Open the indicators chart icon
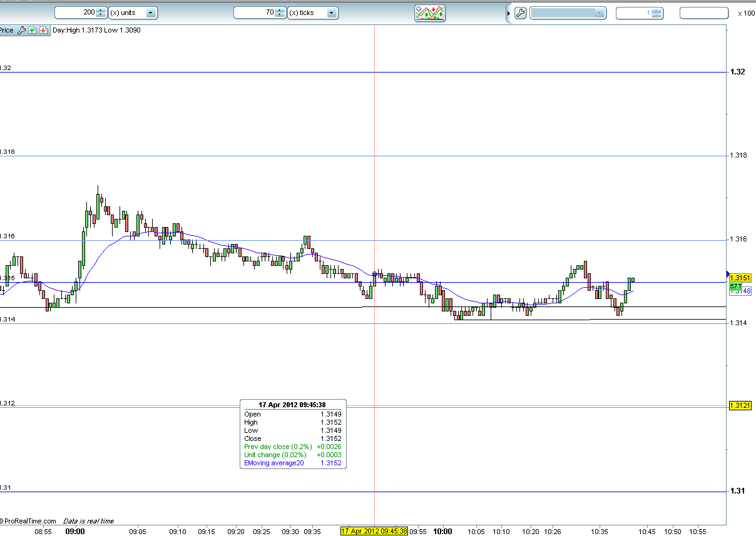 click(x=430, y=13)
